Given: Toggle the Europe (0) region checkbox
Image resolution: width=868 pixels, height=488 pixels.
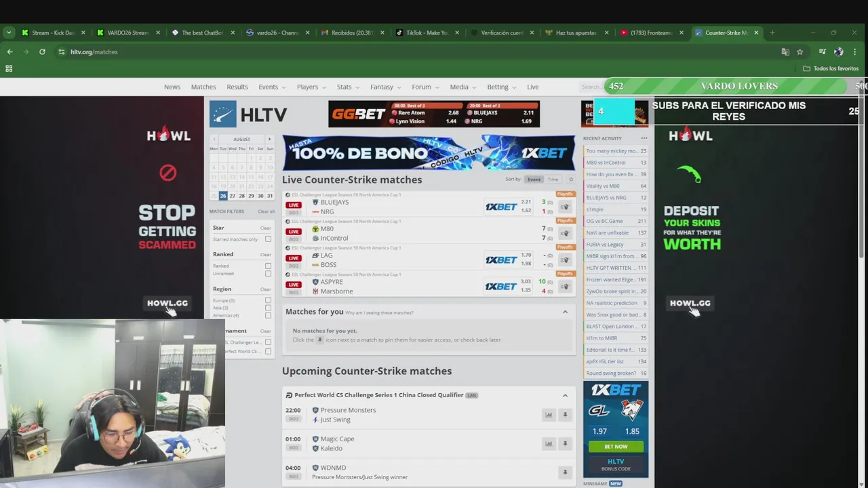Looking at the screenshot, I should (268, 300).
